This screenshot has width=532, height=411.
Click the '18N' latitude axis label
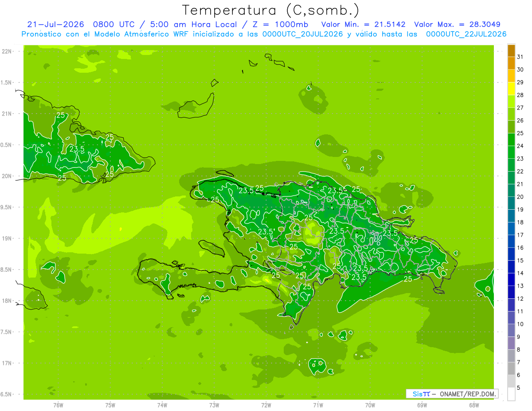(x=7, y=301)
